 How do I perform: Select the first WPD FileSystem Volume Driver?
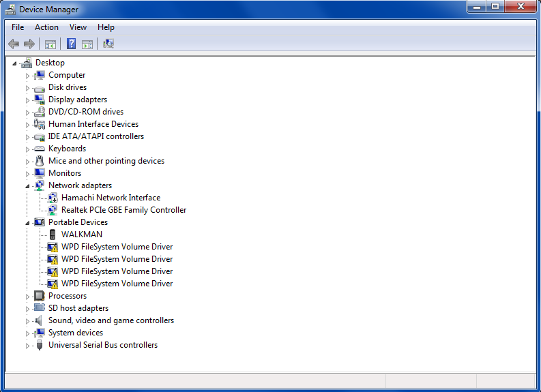(117, 247)
